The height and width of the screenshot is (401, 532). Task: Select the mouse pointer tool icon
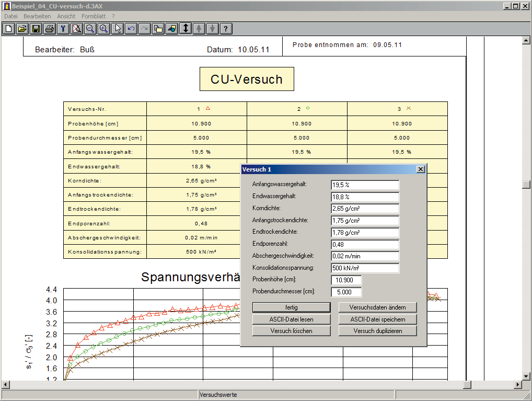(x=118, y=29)
